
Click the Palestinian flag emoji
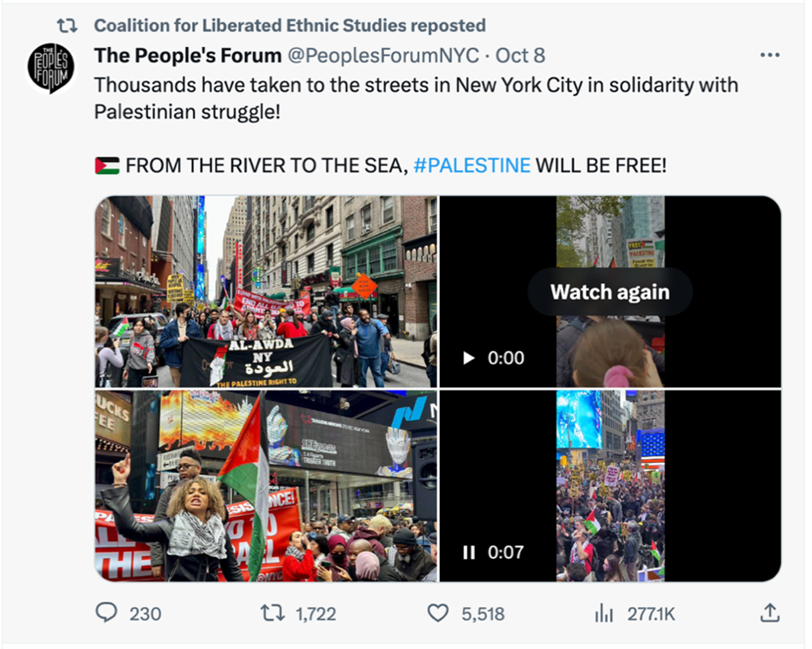[x=107, y=165]
